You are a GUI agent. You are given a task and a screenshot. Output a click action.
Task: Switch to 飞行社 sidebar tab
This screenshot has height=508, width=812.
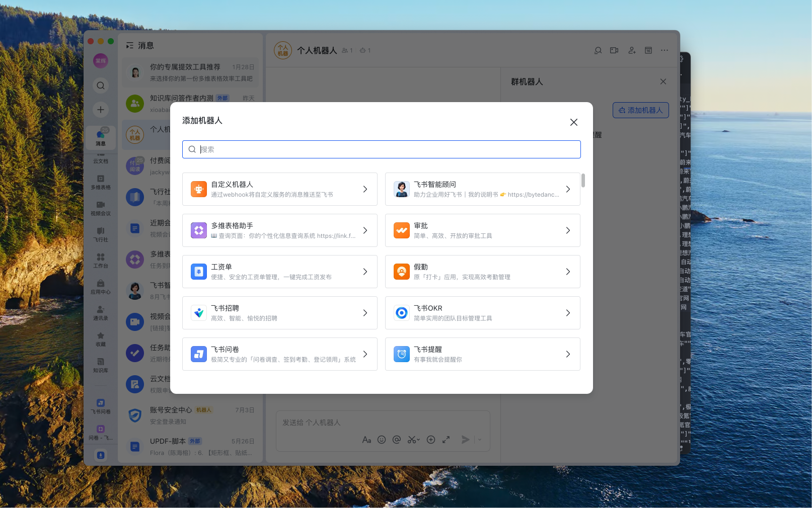click(x=101, y=234)
